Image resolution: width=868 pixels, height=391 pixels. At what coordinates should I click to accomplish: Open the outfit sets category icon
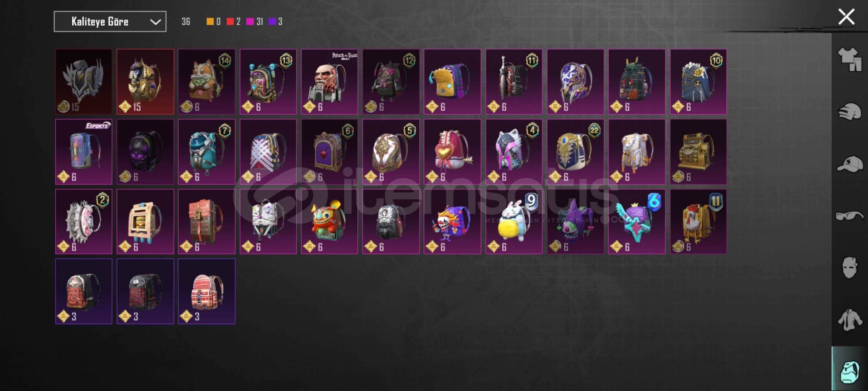[x=850, y=59]
